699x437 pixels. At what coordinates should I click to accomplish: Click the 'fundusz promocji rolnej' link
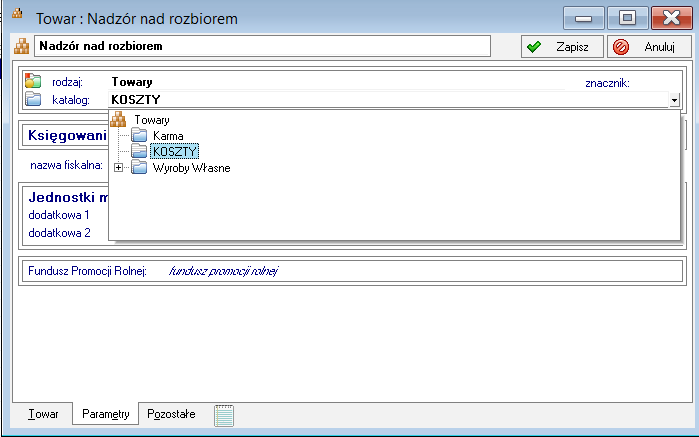coord(223,271)
